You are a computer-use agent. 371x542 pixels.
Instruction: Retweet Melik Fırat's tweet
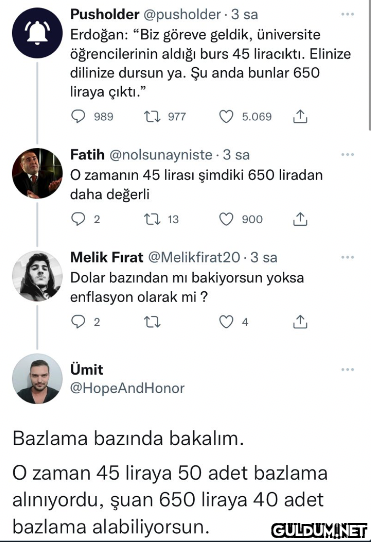point(152,322)
